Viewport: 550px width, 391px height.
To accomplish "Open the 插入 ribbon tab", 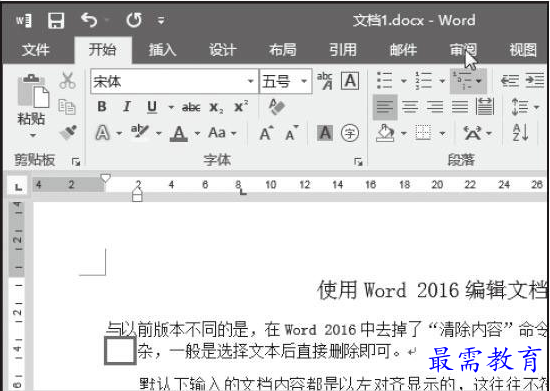I will (x=162, y=50).
